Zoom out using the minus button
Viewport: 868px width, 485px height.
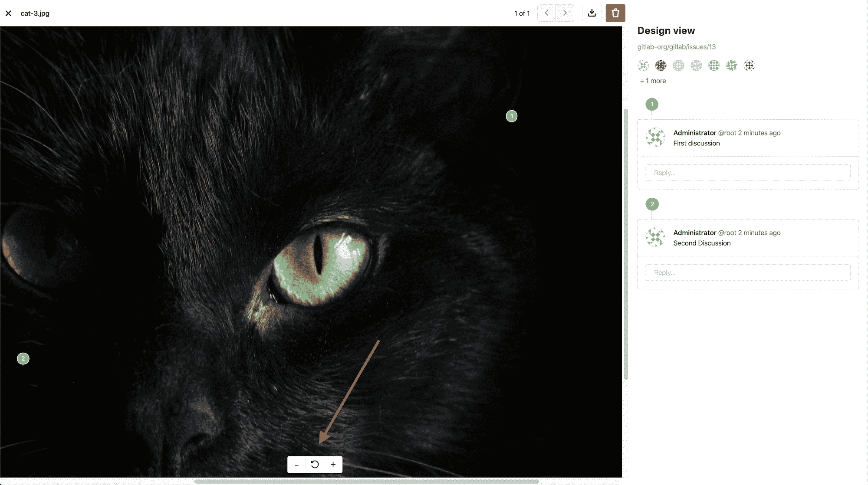[296, 465]
